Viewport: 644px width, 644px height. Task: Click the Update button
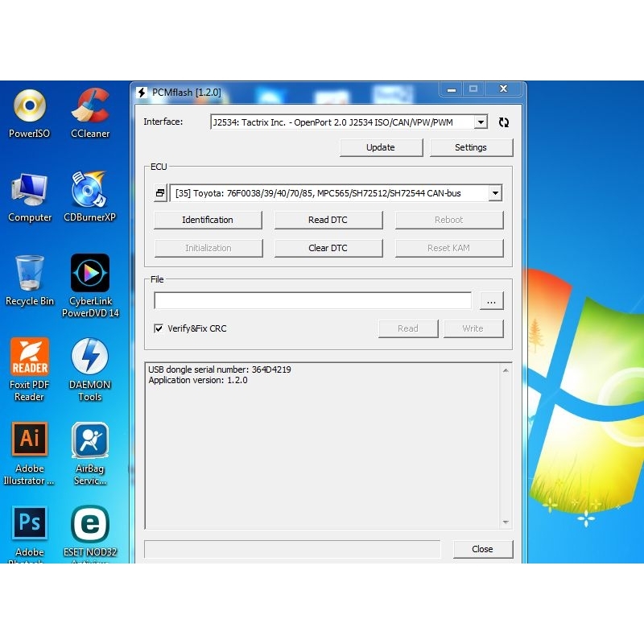381,147
